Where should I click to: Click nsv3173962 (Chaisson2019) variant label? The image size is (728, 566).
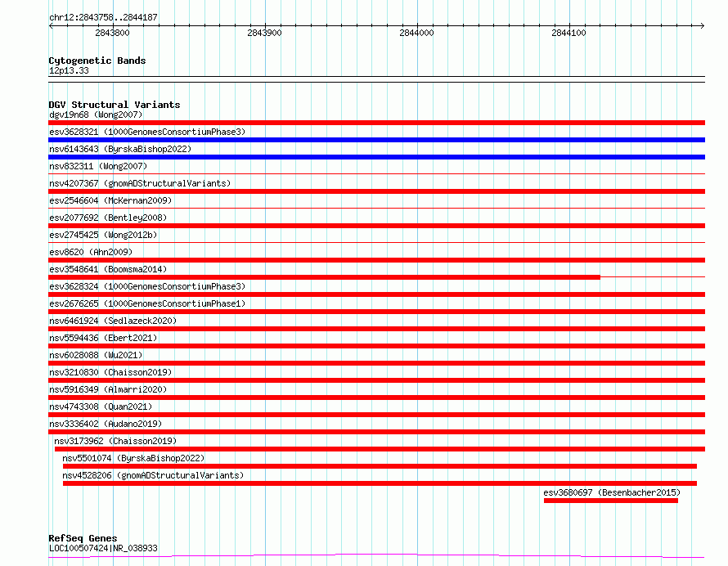click(x=115, y=441)
